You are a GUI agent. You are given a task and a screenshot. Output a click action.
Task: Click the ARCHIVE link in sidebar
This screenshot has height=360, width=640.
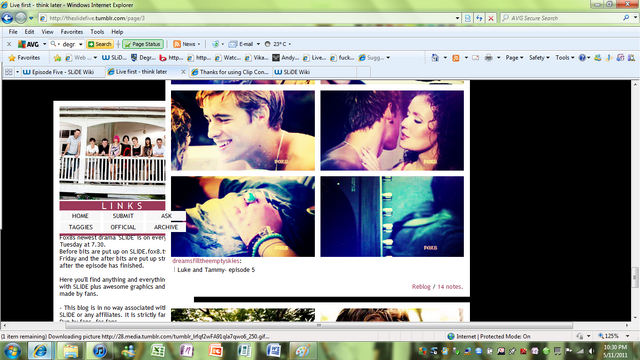point(166,227)
